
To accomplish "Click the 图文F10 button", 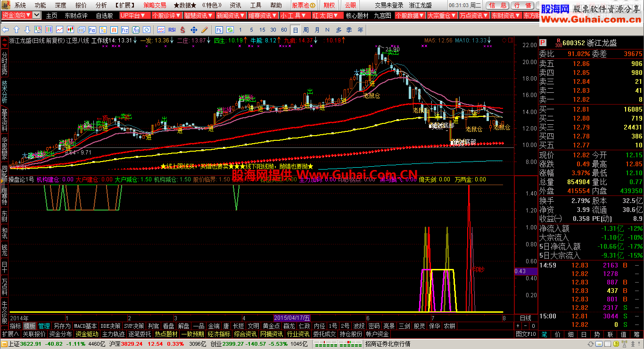I will click(526, 334).
